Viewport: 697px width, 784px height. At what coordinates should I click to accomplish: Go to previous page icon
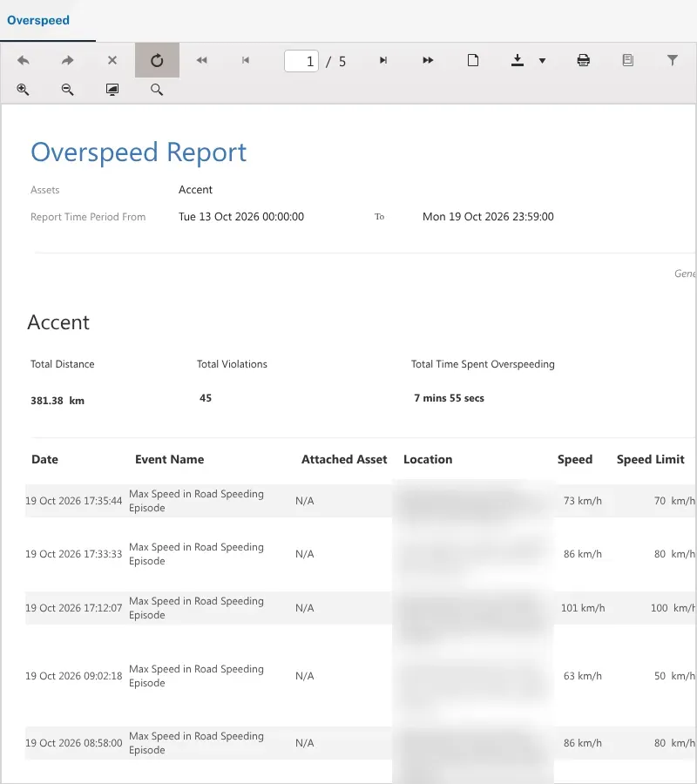click(246, 60)
